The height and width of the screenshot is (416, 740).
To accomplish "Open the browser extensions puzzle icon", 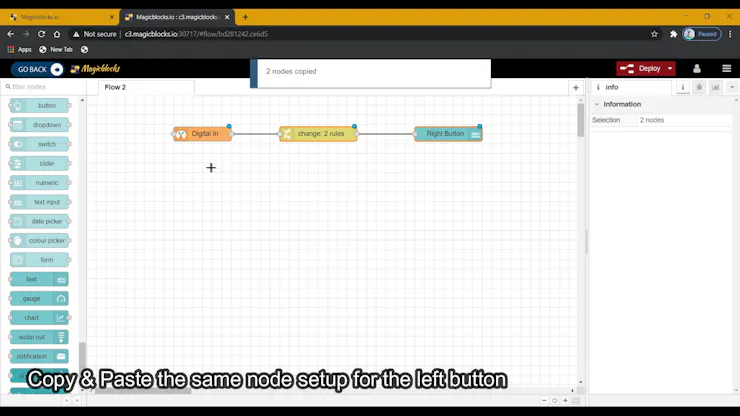I will click(673, 34).
